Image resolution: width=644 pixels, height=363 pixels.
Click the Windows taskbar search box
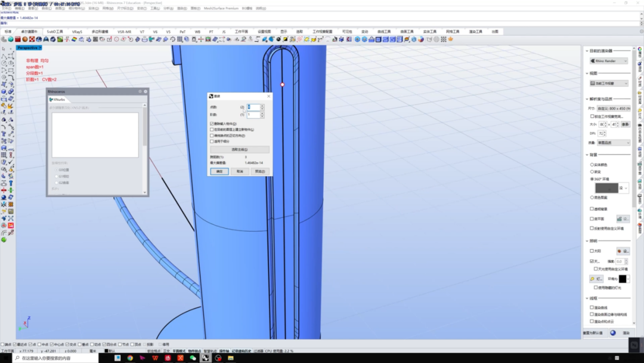[x=56, y=358]
